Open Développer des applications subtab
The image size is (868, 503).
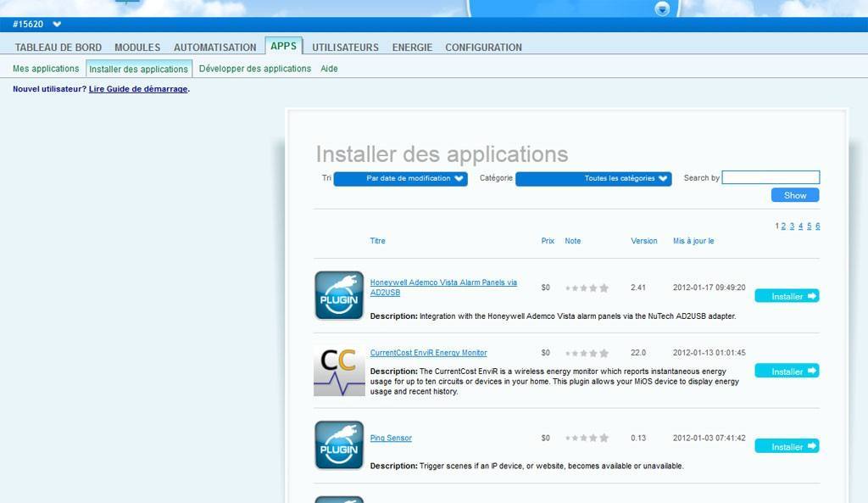tap(254, 69)
